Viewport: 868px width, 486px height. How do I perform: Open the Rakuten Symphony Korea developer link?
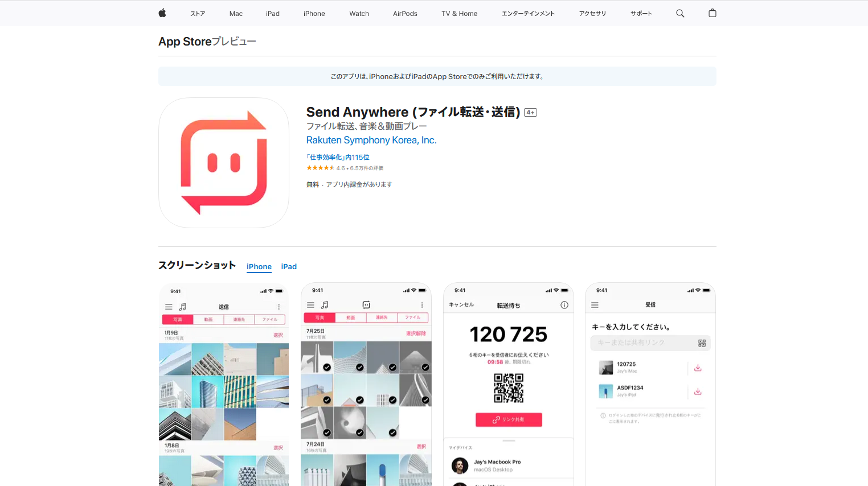[371, 140]
